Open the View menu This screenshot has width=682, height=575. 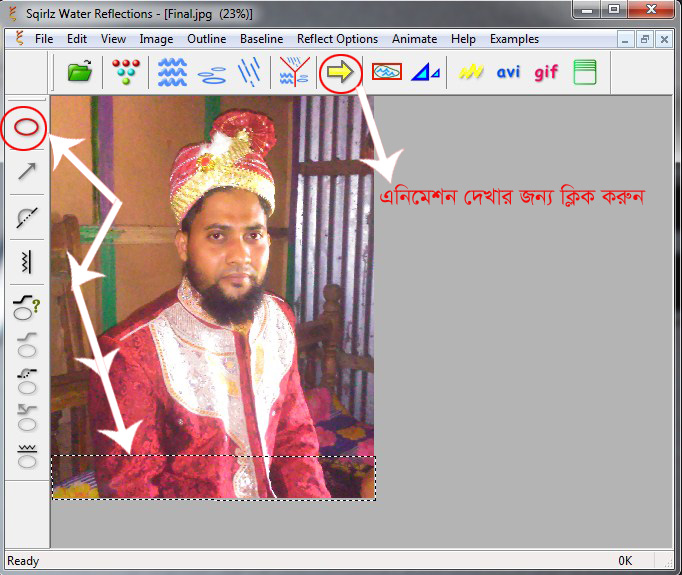coord(113,39)
